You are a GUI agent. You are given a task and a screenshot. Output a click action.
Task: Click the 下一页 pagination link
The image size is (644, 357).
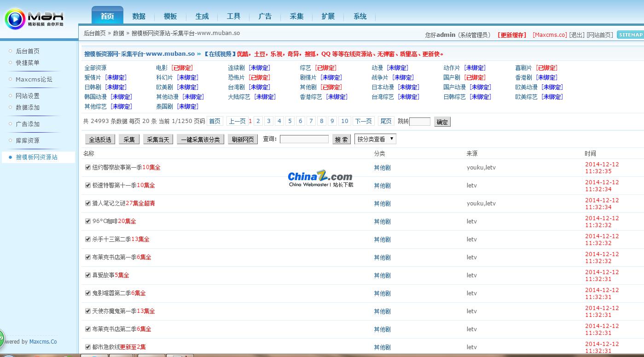tap(363, 121)
